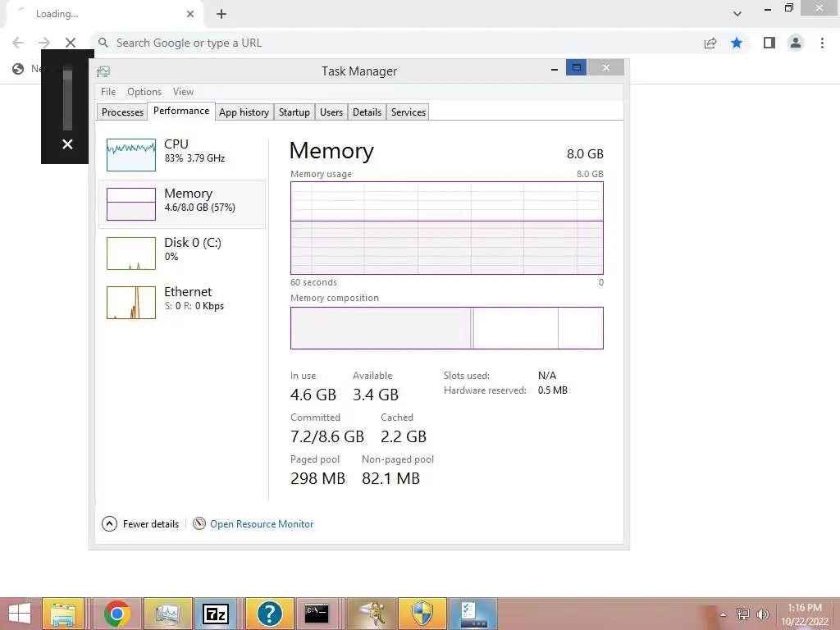Select the Performance tab
This screenshot has height=630, width=840.
click(x=181, y=111)
